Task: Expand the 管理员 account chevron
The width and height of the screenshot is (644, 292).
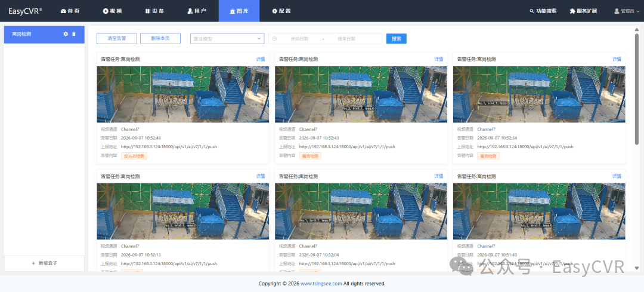Action: pos(638,11)
